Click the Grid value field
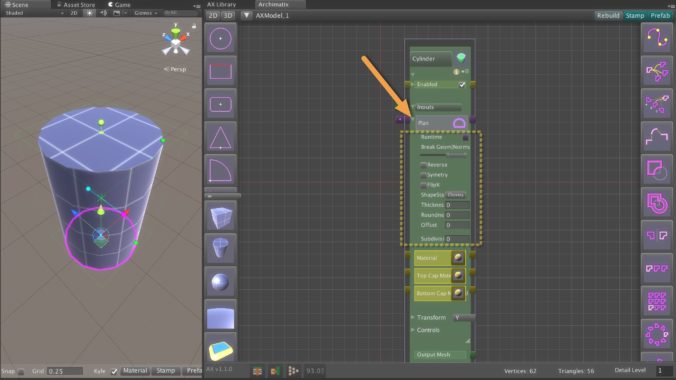 point(65,371)
